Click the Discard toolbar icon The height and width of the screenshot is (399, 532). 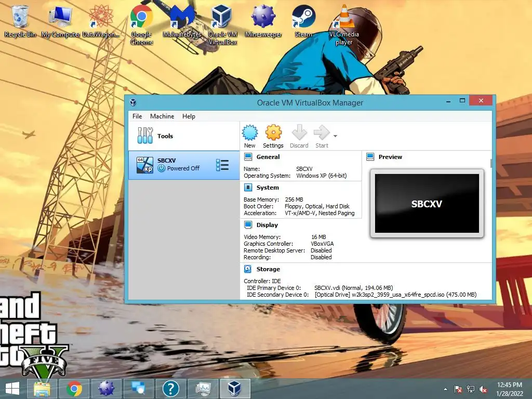tap(299, 137)
